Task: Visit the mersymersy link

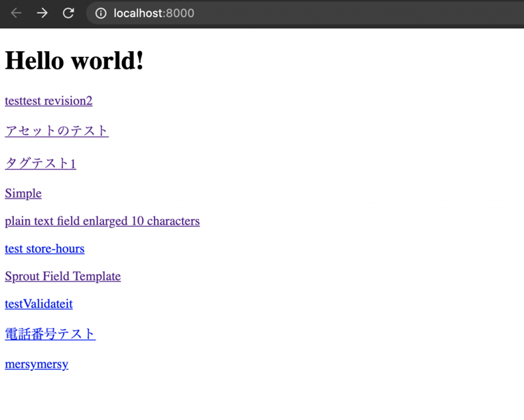Action: (x=37, y=364)
